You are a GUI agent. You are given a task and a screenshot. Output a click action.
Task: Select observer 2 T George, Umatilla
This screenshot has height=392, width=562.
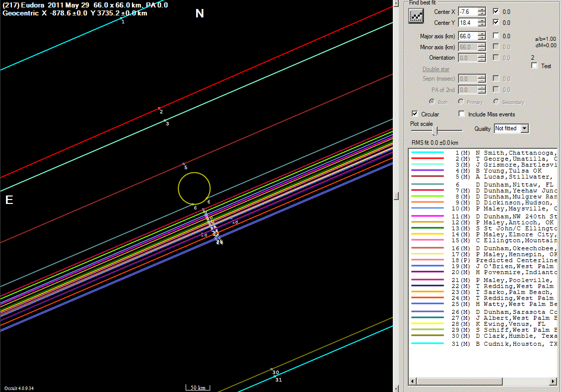coord(483,159)
